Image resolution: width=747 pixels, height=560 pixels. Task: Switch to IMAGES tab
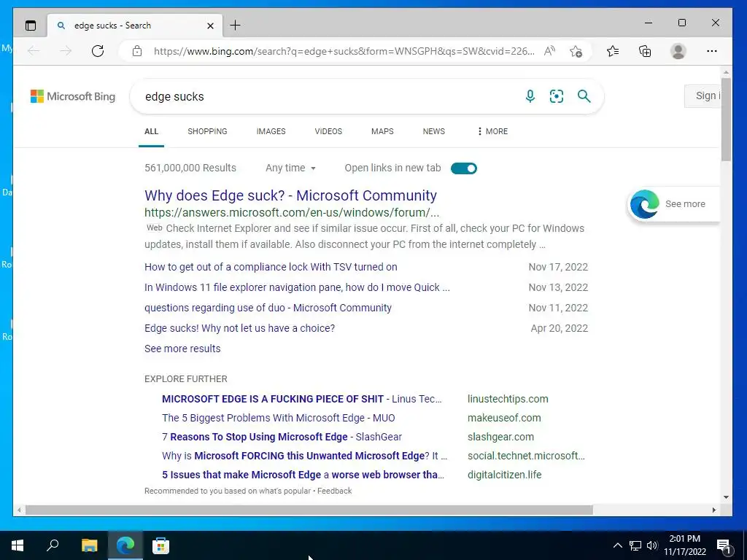271,131
